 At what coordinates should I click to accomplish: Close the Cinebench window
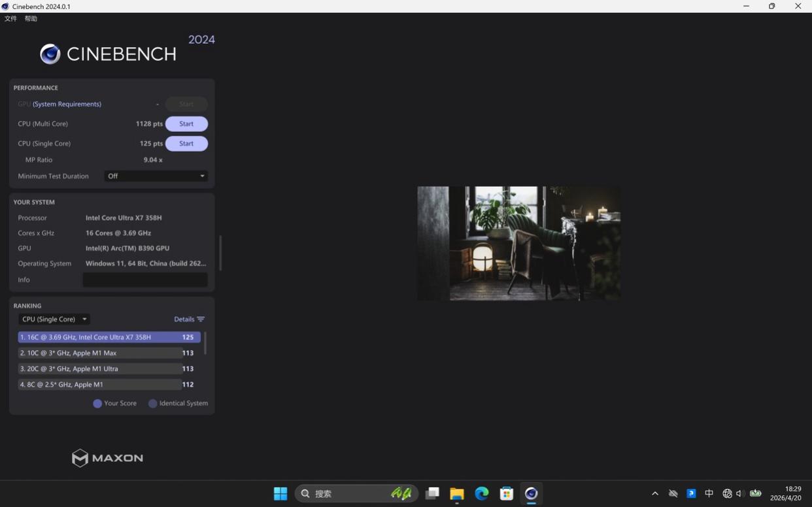click(798, 6)
